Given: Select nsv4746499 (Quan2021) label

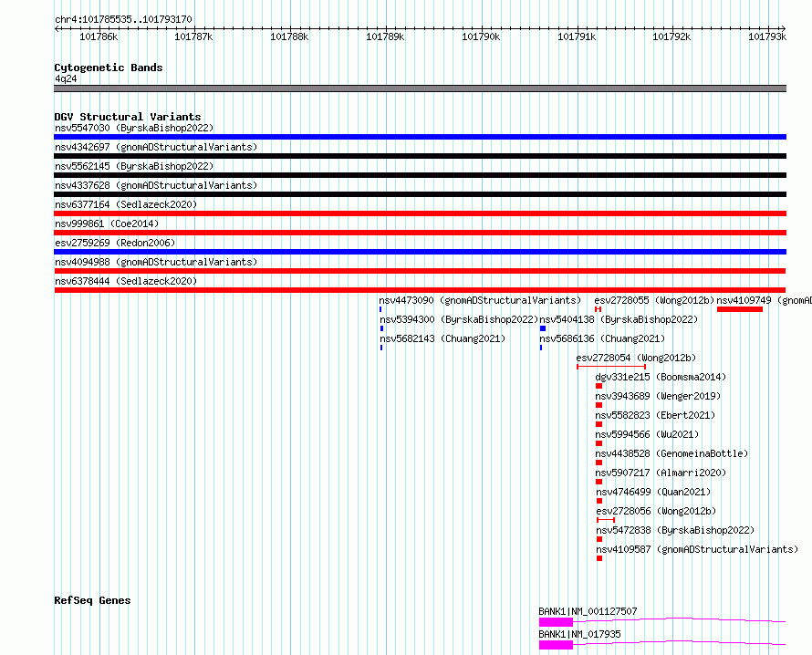Looking at the screenshot, I should tap(653, 492).
